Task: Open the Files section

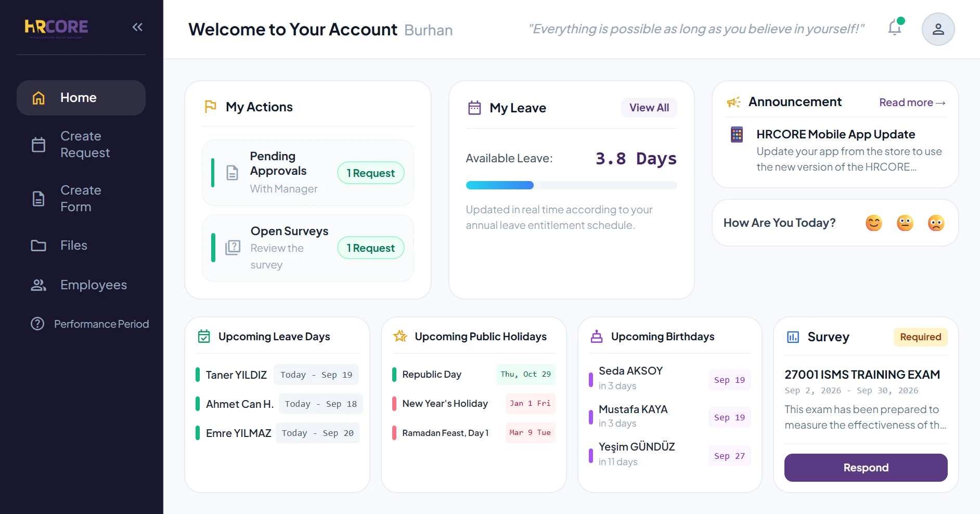Action: click(x=81, y=246)
